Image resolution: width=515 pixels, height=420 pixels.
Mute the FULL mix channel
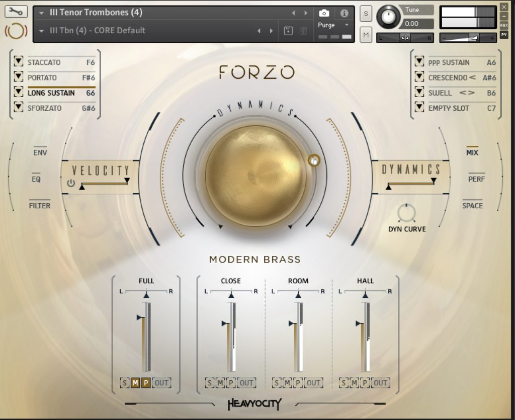tap(135, 383)
